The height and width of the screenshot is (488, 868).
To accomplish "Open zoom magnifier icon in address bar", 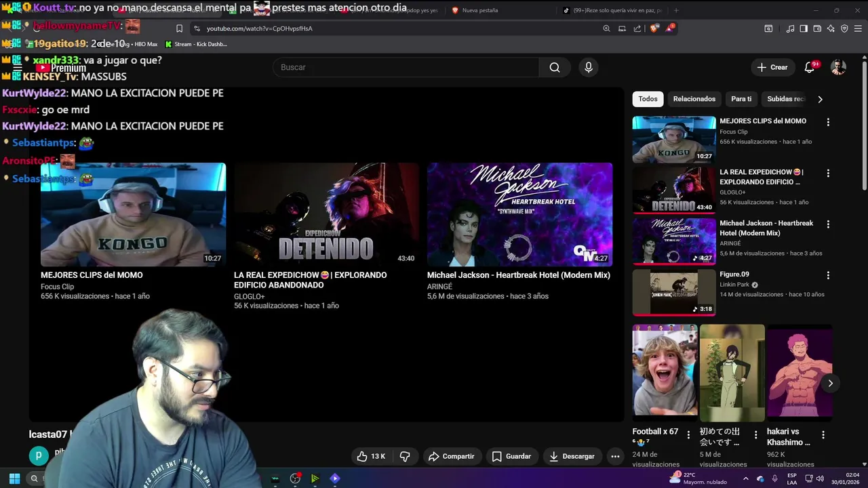I will [606, 28].
